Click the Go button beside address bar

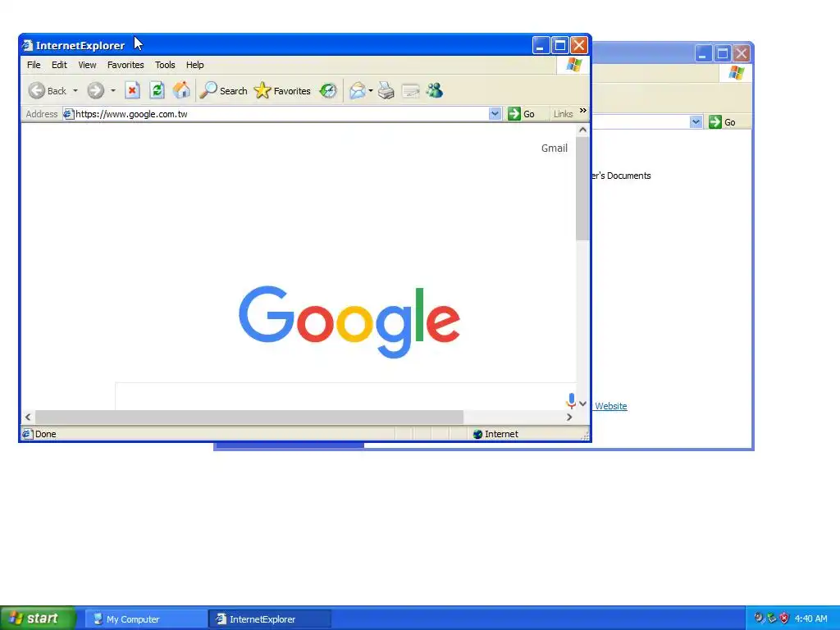[521, 113]
